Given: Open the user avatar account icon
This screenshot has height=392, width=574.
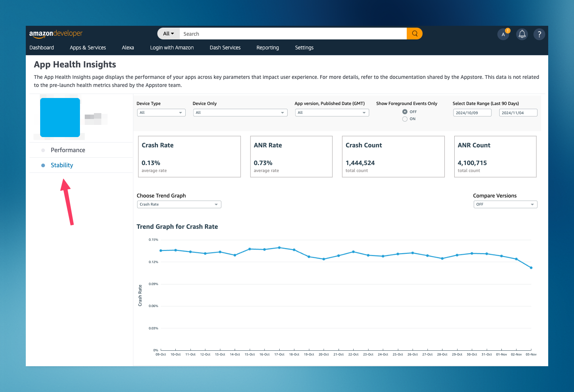Looking at the screenshot, I should coord(503,34).
